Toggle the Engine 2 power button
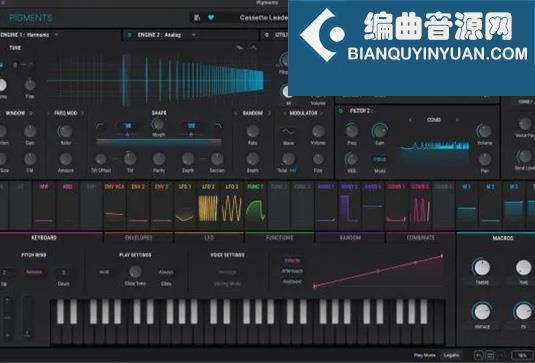Image resolution: width=535 pixels, height=363 pixels. coord(129,35)
